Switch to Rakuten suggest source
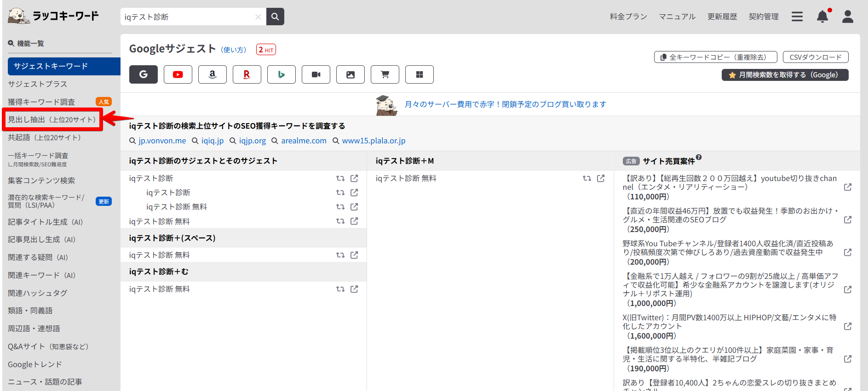Viewport: 868px width, 391px height. [x=247, y=74]
